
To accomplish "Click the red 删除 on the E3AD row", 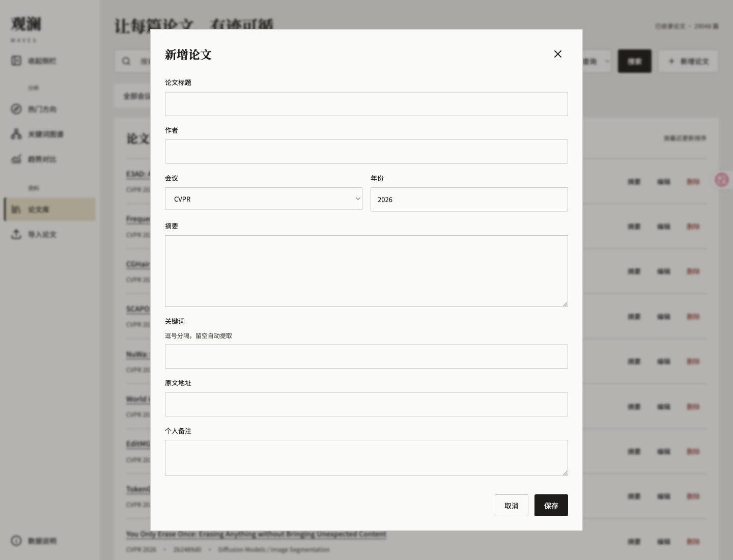I will [693, 182].
